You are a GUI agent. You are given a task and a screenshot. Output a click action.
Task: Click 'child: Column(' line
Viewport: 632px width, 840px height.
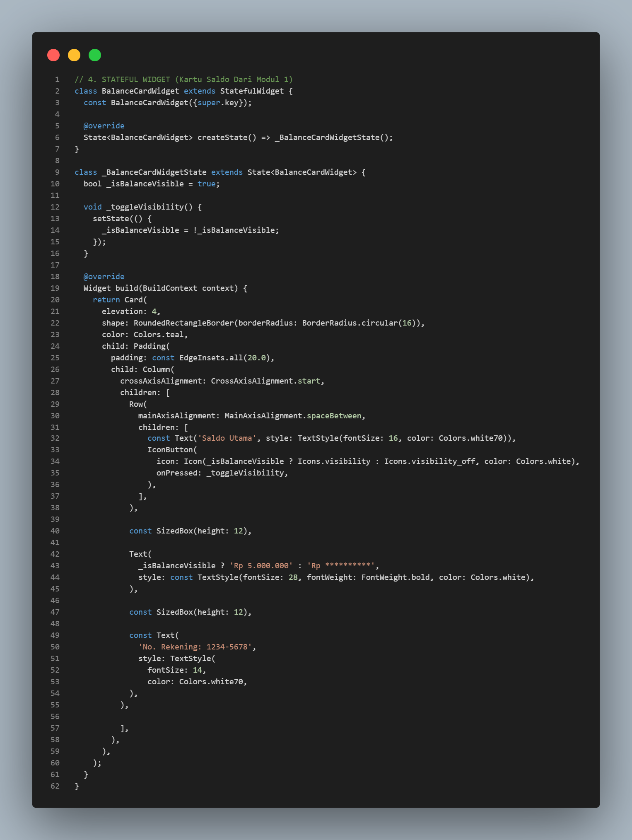pos(143,369)
